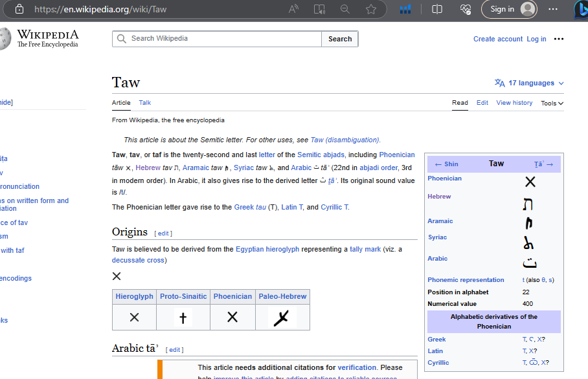588x379 pixels.
Task: Click the Hieroglyph table header link
Action: (134, 296)
